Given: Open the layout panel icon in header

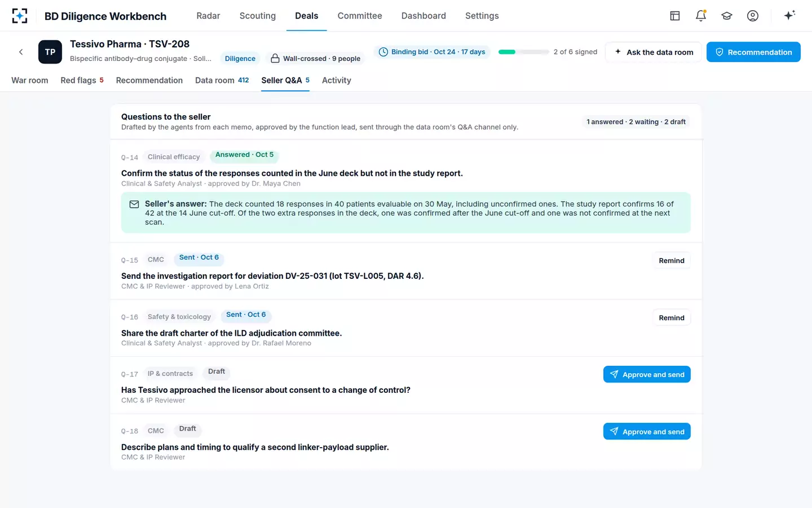Looking at the screenshot, I should pos(675,16).
